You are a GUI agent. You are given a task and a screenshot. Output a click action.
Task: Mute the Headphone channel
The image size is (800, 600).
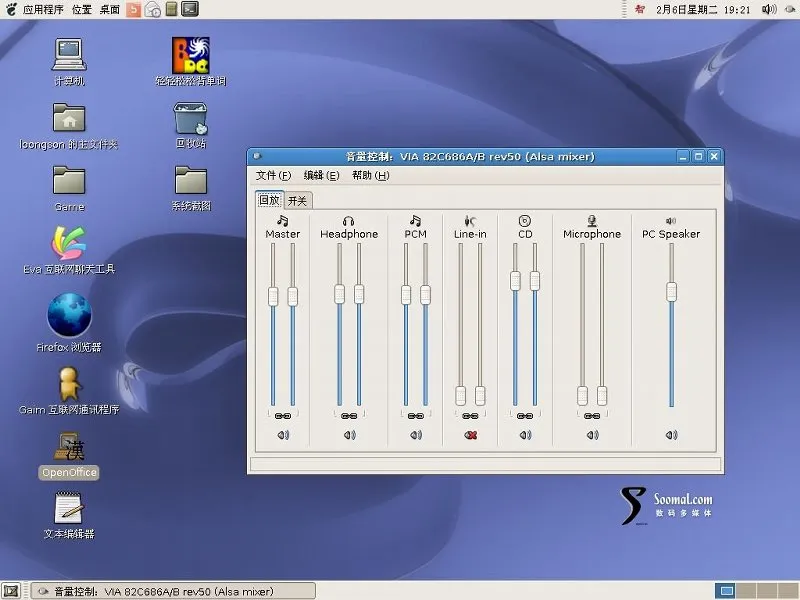click(x=349, y=435)
